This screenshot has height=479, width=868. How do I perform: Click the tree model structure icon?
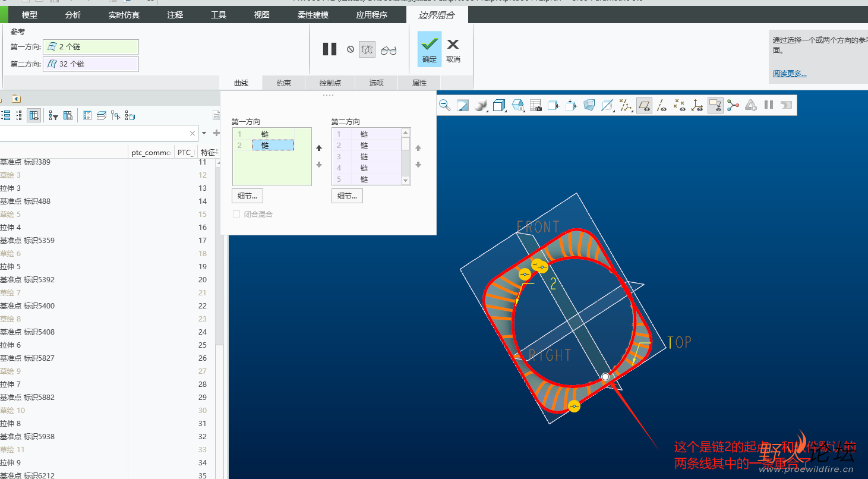click(x=130, y=115)
